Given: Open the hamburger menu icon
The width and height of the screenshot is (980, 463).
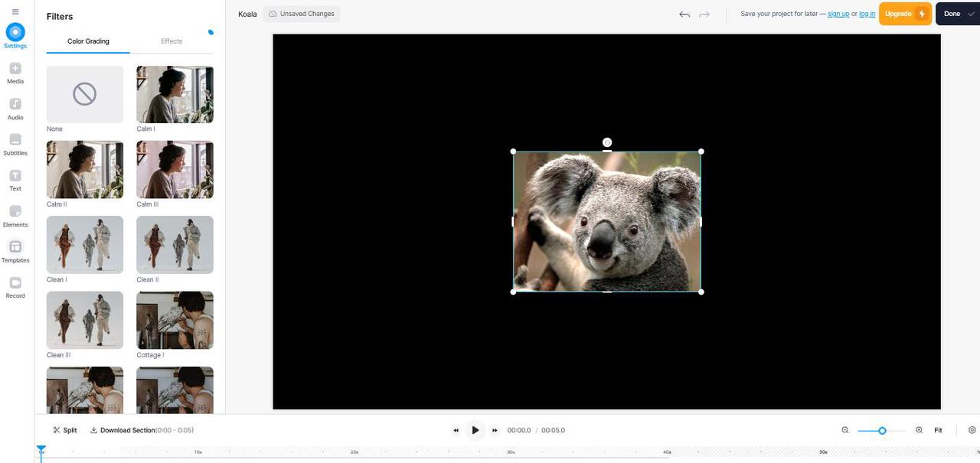Looking at the screenshot, I should pos(15,12).
